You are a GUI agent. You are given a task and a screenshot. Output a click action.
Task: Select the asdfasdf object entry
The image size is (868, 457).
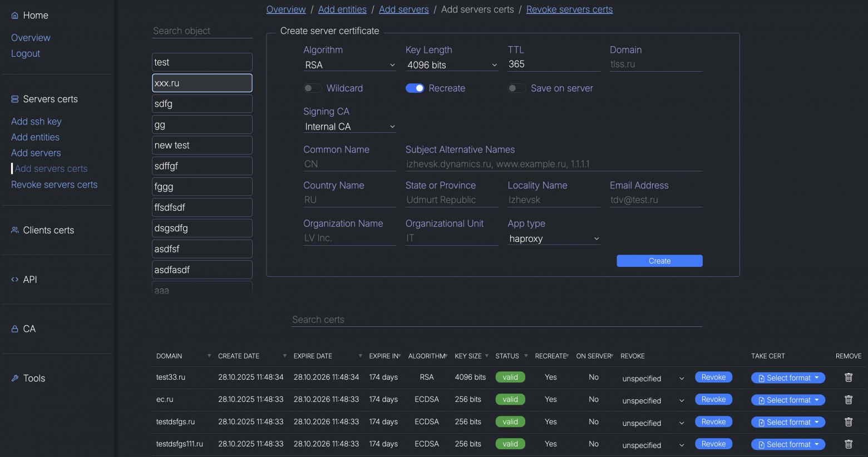click(x=202, y=270)
